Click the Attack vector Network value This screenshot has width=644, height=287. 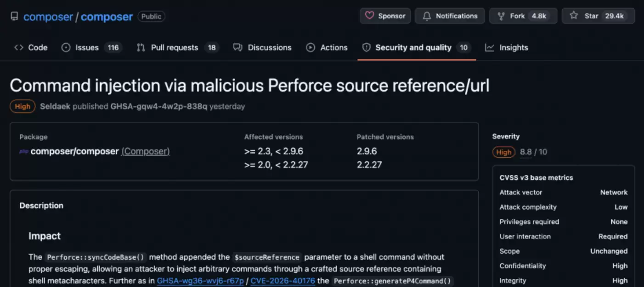point(614,192)
